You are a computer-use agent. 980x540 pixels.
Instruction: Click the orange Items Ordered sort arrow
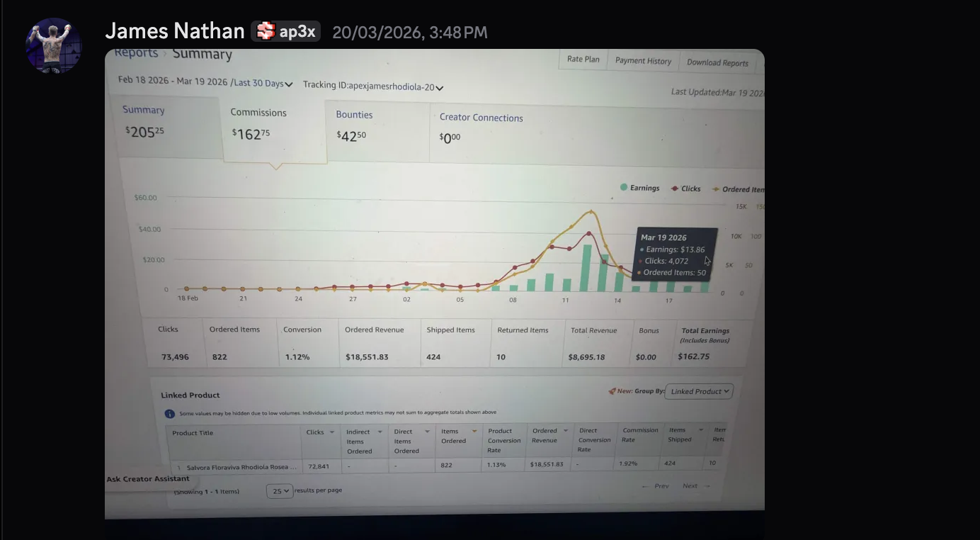[x=474, y=431]
